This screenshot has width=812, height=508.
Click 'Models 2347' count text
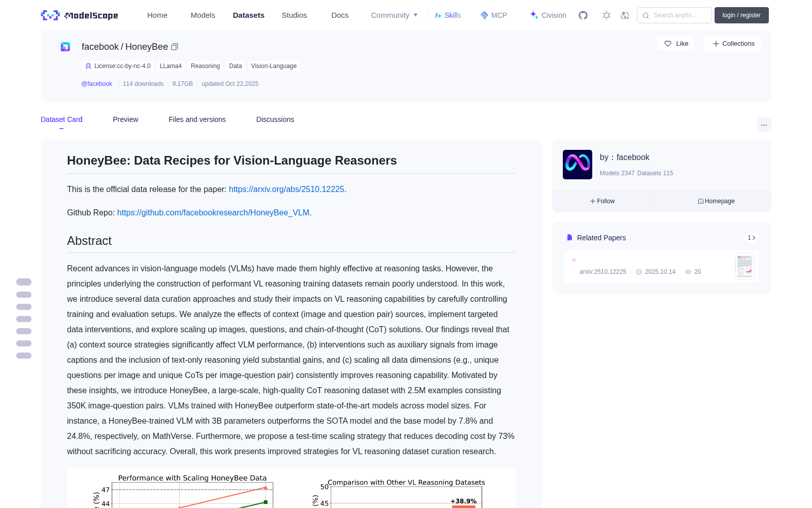tap(617, 173)
